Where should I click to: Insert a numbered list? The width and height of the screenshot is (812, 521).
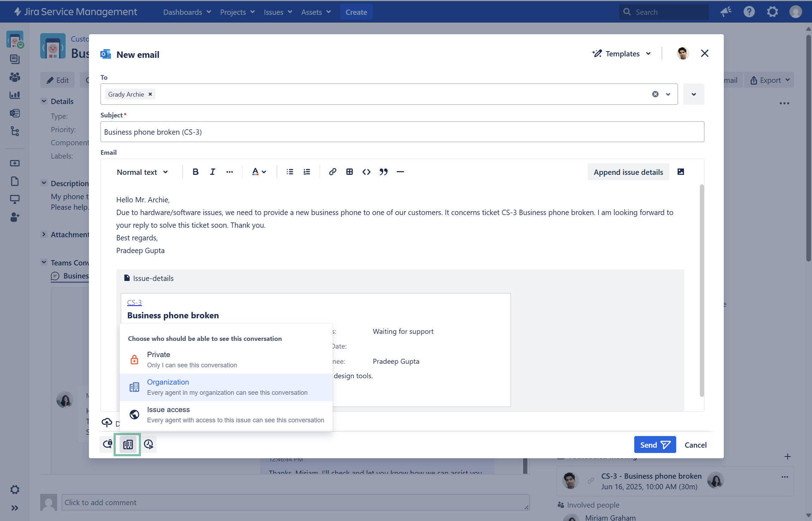point(307,172)
